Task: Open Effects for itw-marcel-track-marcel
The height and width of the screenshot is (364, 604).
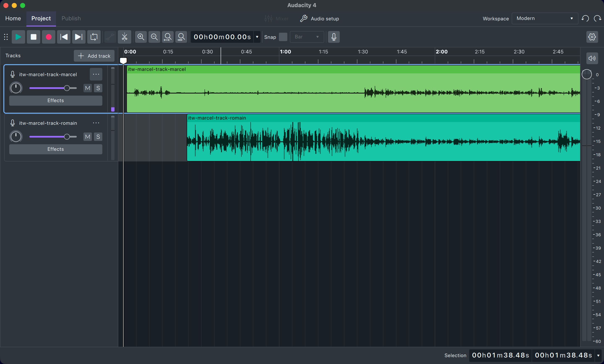Action: pyautogui.click(x=55, y=100)
